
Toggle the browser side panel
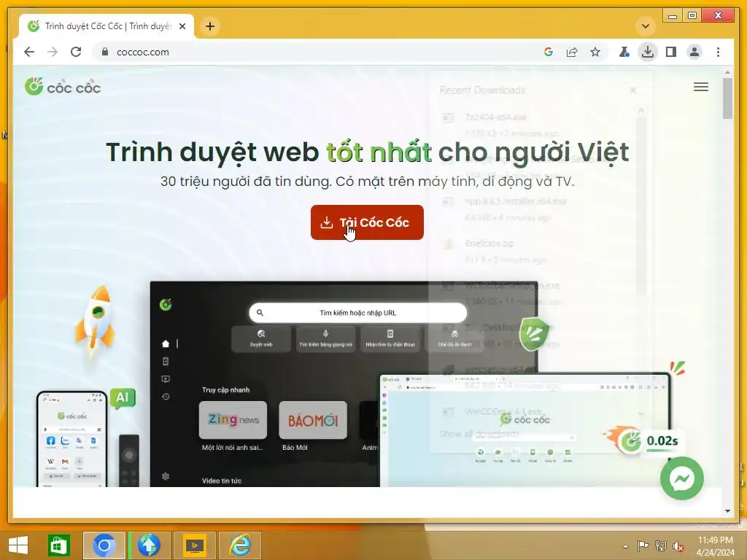click(x=671, y=52)
